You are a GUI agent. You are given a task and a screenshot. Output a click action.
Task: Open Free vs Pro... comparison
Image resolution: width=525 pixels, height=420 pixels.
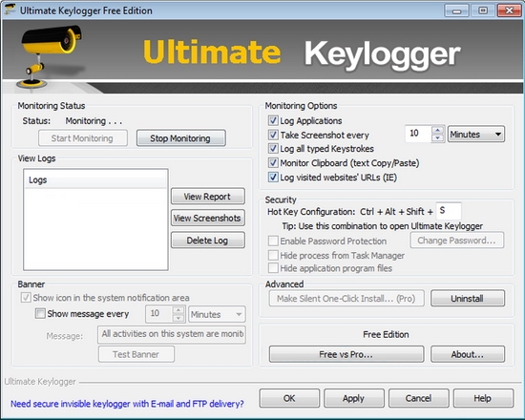click(x=346, y=354)
